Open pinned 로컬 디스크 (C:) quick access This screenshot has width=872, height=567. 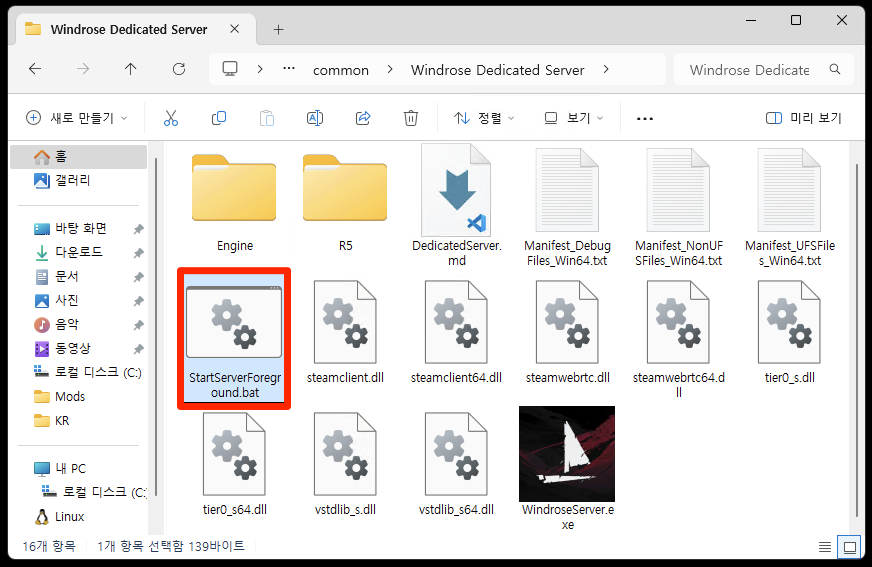(78, 372)
